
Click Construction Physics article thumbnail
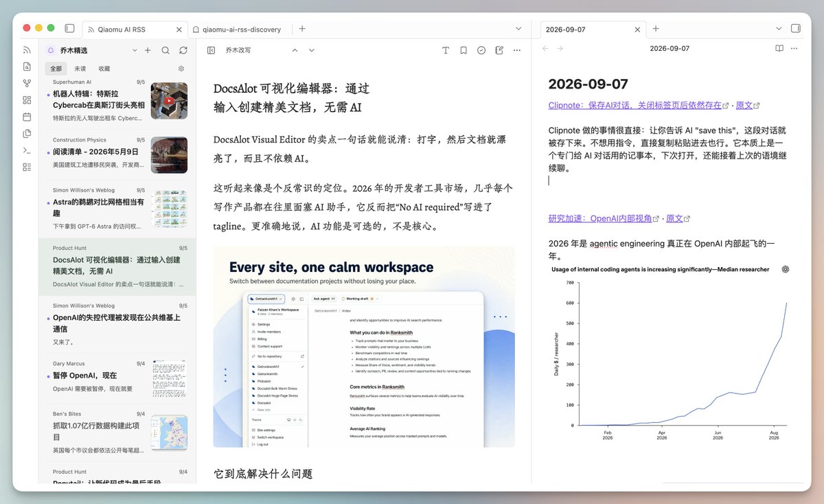click(169, 155)
